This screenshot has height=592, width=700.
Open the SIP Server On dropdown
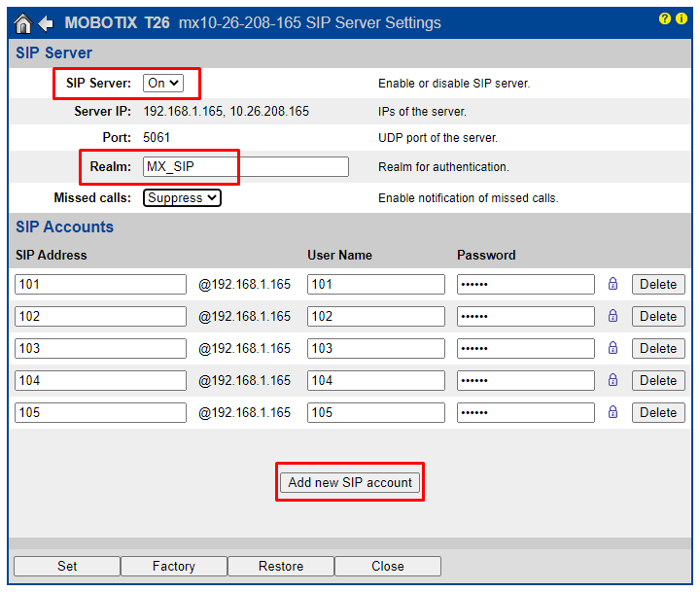[x=163, y=83]
